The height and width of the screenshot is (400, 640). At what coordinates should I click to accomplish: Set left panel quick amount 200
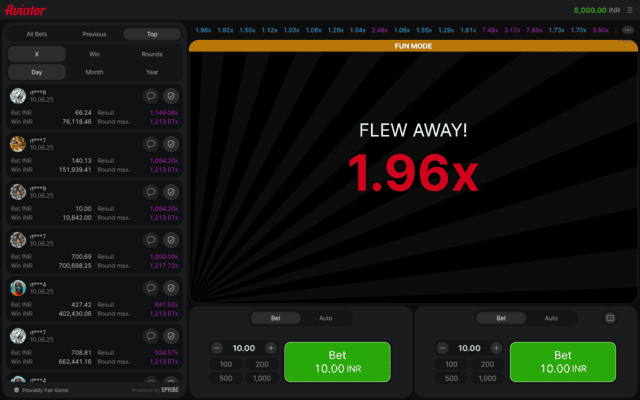point(262,364)
